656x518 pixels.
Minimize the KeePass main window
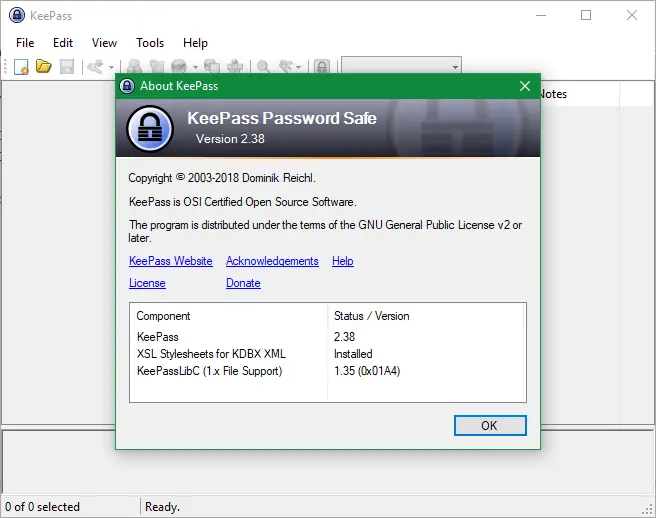[541, 15]
